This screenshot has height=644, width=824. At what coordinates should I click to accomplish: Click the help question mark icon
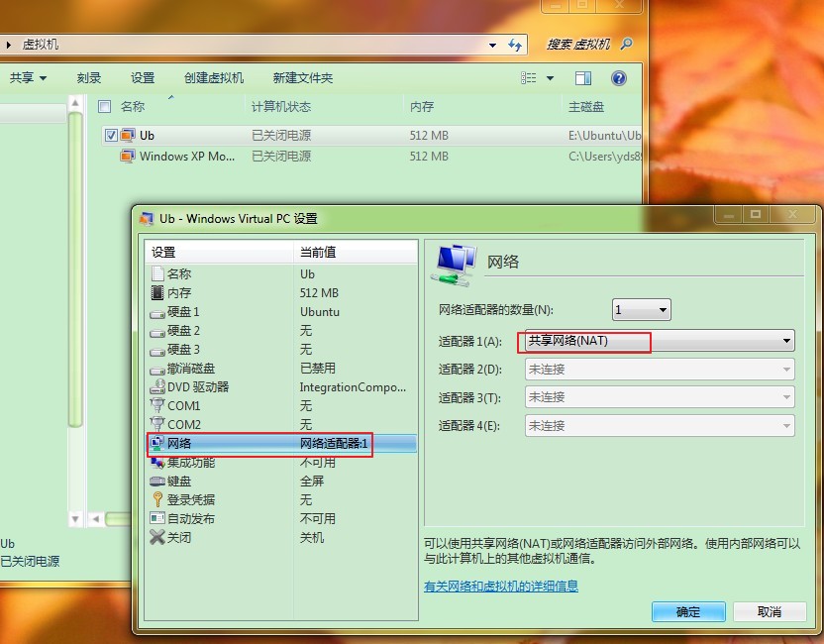[x=619, y=78]
